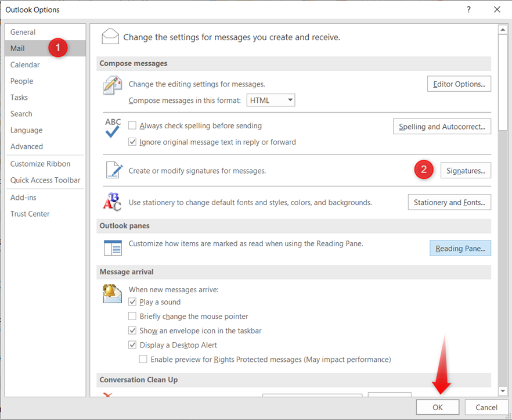Click the scrollbar down arrow
Screen dimensions: 512x420
503,392
